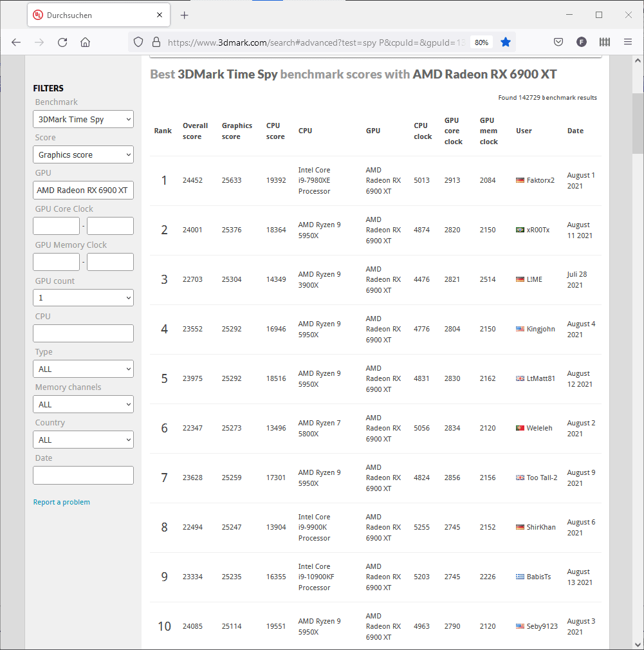The height and width of the screenshot is (650, 644).
Task: Click the Brazil flag beside xR00Tx
Action: (x=520, y=230)
